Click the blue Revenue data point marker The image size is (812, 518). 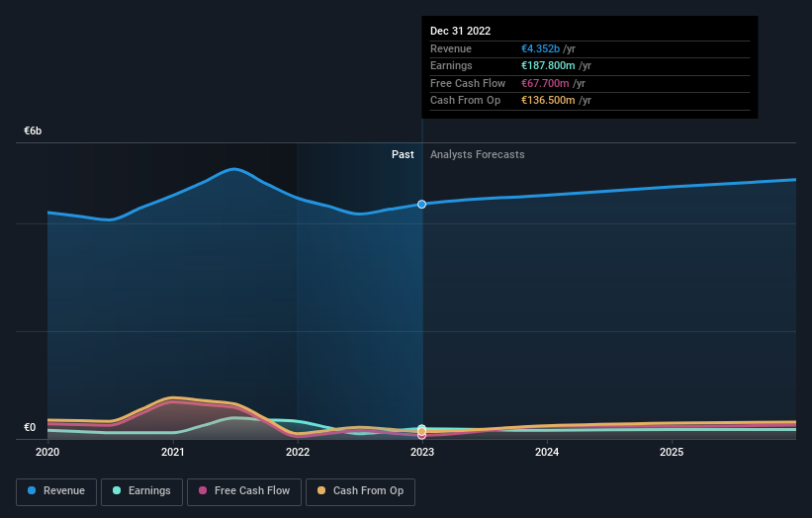point(422,205)
